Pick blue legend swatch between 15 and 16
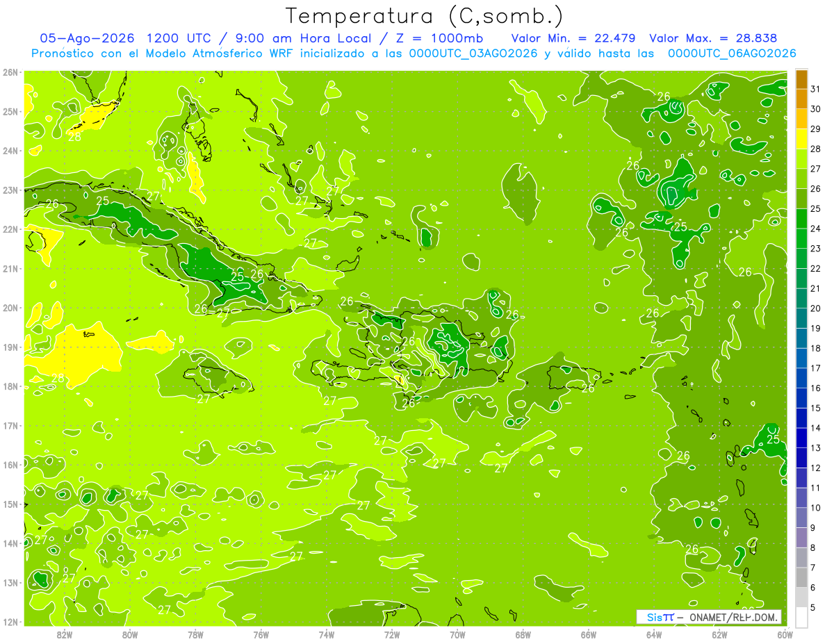 tap(801, 397)
